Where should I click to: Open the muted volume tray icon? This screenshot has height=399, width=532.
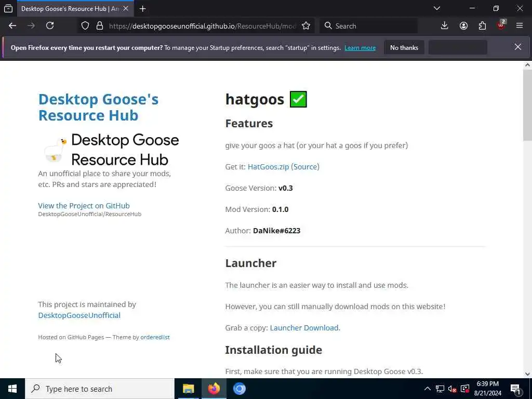[x=453, y=389]
